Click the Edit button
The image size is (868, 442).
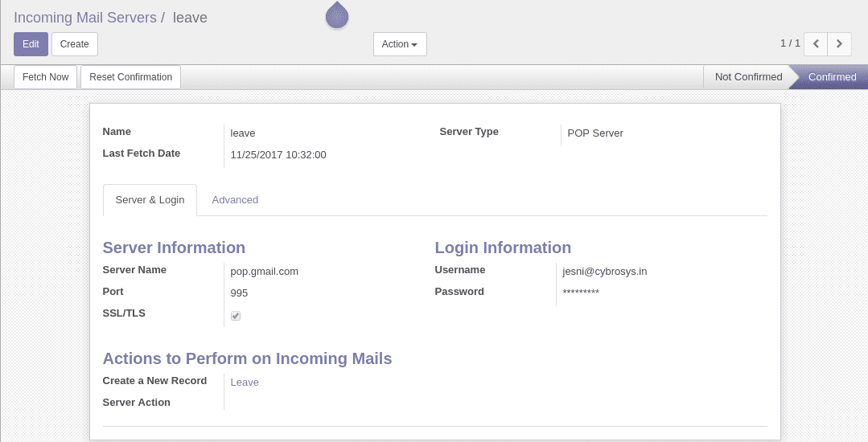(x=31, y=44)
